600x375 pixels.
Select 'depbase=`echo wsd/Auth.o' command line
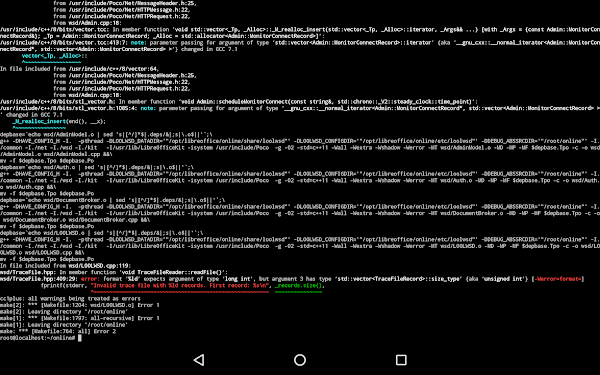pos(97,168)
